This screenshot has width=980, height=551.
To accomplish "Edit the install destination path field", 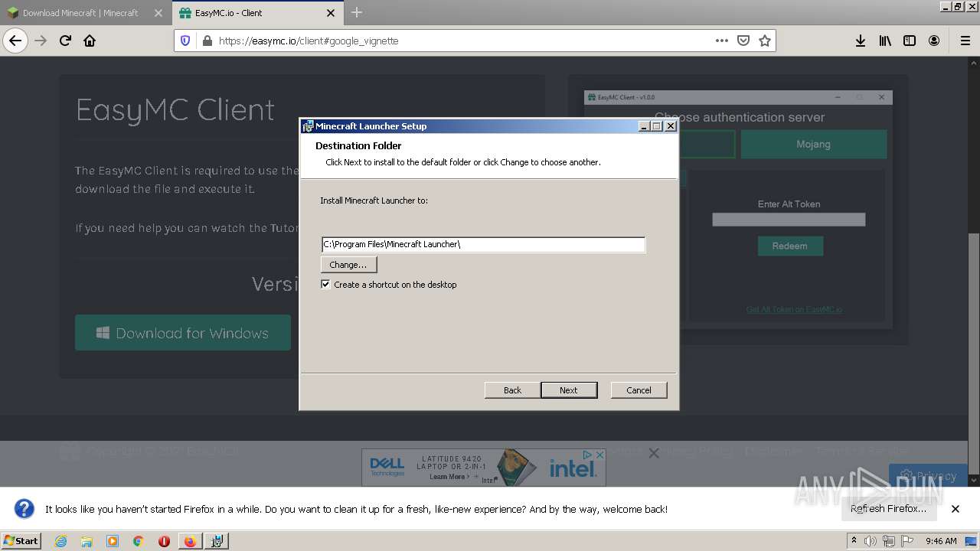I will pyautogui.click(x=483, y=244).
